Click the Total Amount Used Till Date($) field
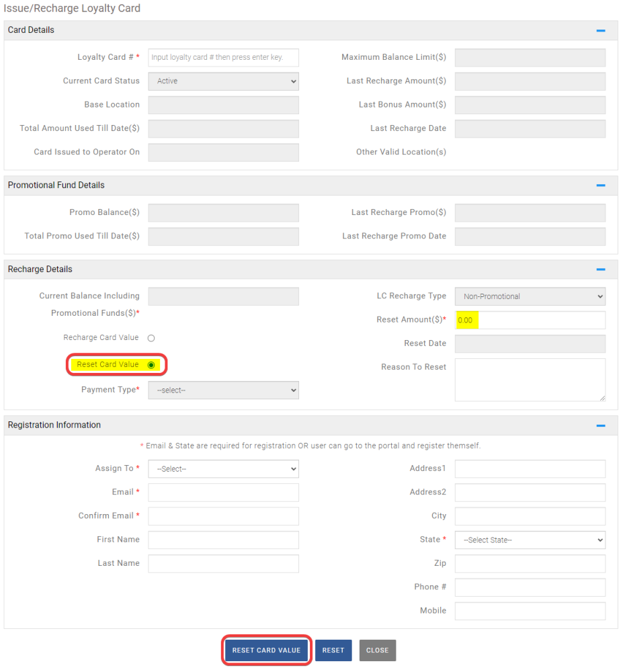 [223, 128]
